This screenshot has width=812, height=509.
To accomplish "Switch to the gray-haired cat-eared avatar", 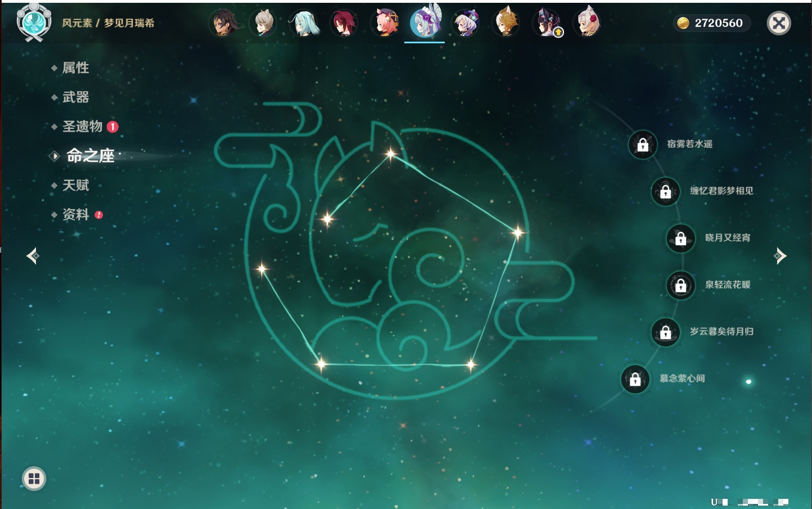I will tap(263, 23).
